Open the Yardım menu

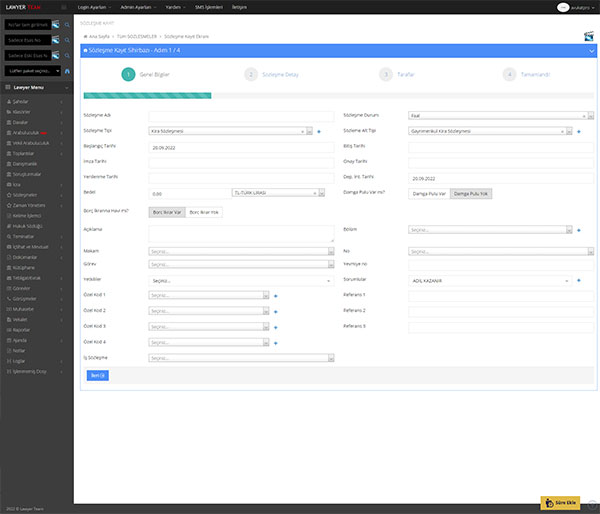coord(175,7)
